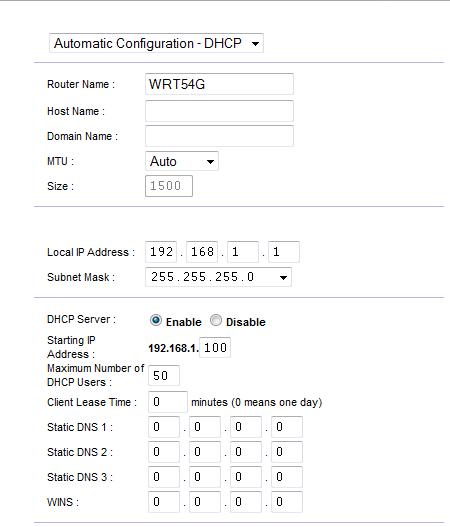The width and height of the screenshot is (450, 527).
Task: Open the MTU Auto dropdown
Action: point(182,161)
